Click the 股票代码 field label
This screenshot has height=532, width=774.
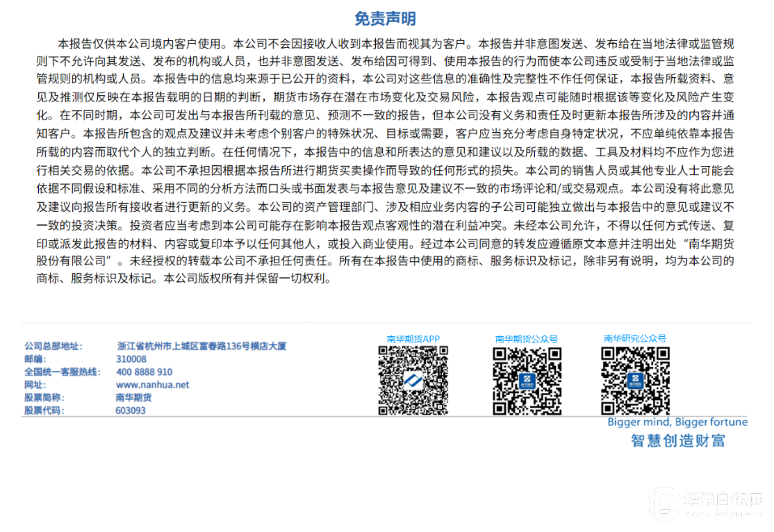(44, 410)
